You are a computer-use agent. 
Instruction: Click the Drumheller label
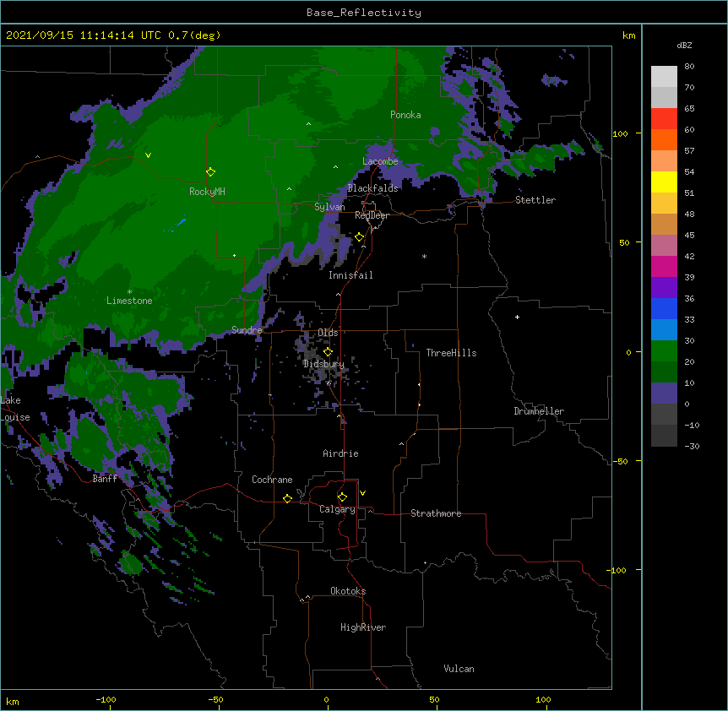click(x=539, y=411)
